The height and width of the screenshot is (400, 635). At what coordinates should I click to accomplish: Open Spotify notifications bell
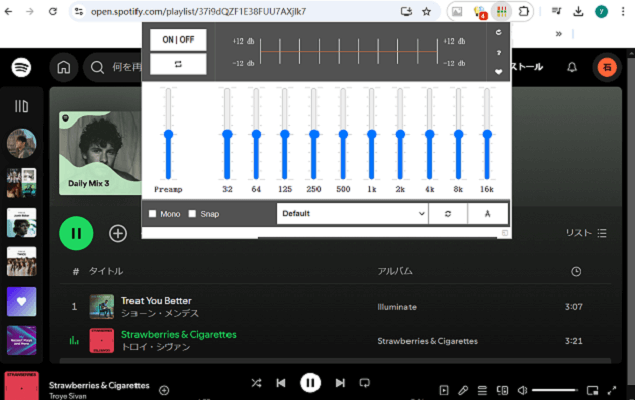pyautogui.click(x=572, y=67)
